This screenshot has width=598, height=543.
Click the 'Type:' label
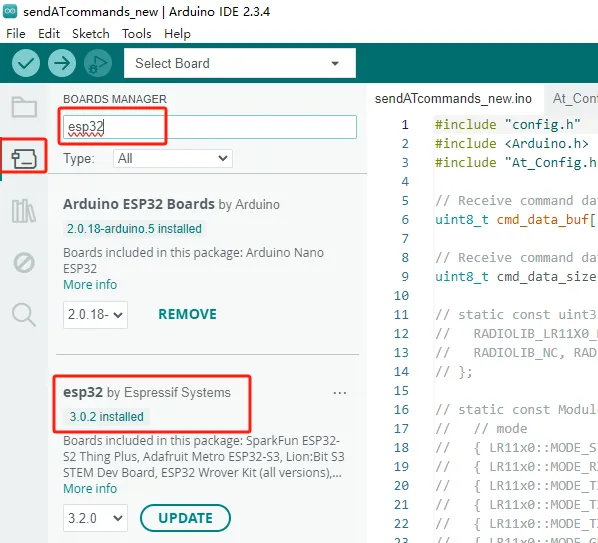tap(79, 158)
